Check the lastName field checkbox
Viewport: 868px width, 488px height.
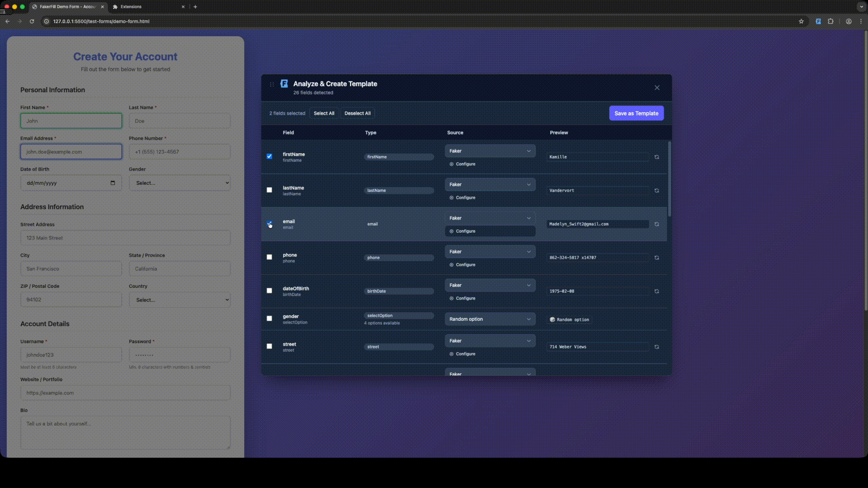(269, 190)
